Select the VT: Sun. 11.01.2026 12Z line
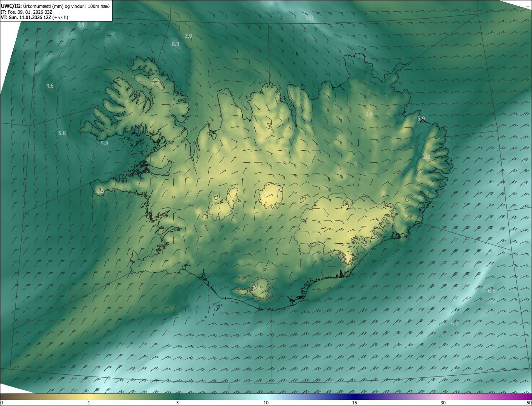Image resolution: width=532 pixels, height=406 pixels. coord(34,17)
